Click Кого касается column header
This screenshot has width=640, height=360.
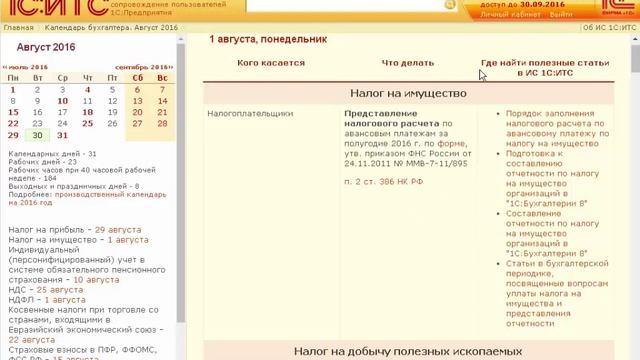[271, 63]
